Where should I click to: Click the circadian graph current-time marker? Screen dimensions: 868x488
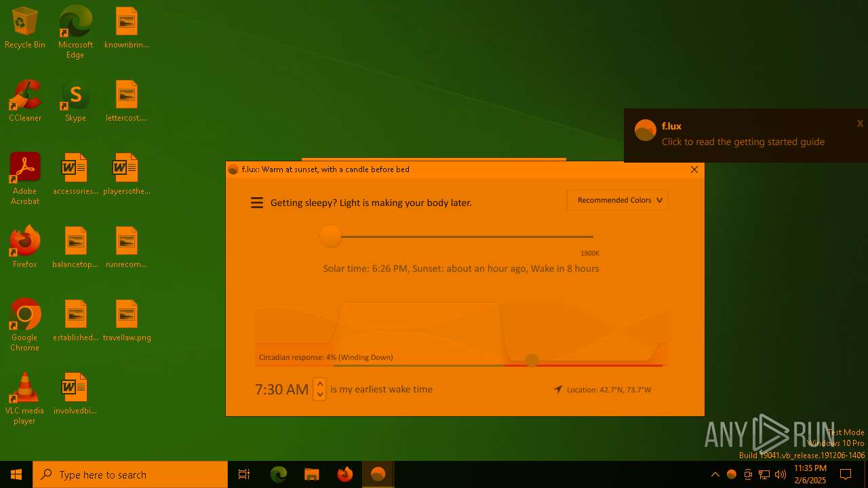[532, 360]
